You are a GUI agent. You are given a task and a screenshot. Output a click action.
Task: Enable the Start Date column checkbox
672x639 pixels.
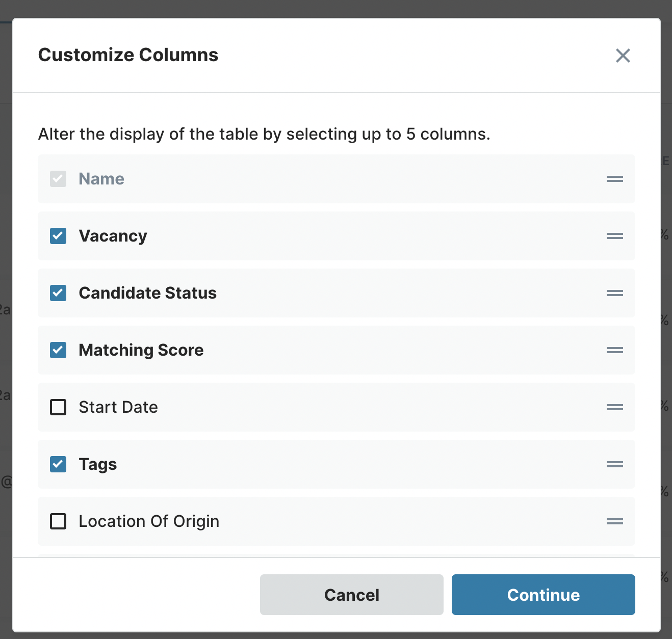58,407
